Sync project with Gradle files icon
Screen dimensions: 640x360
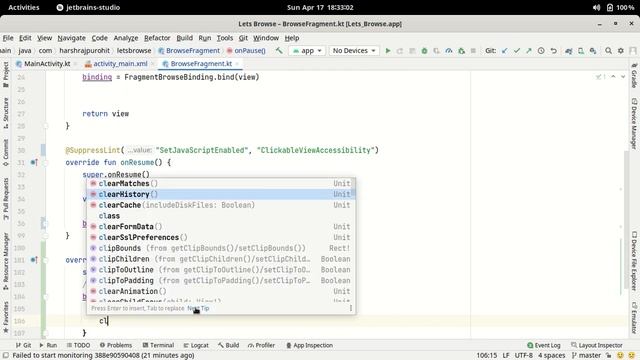569,51
